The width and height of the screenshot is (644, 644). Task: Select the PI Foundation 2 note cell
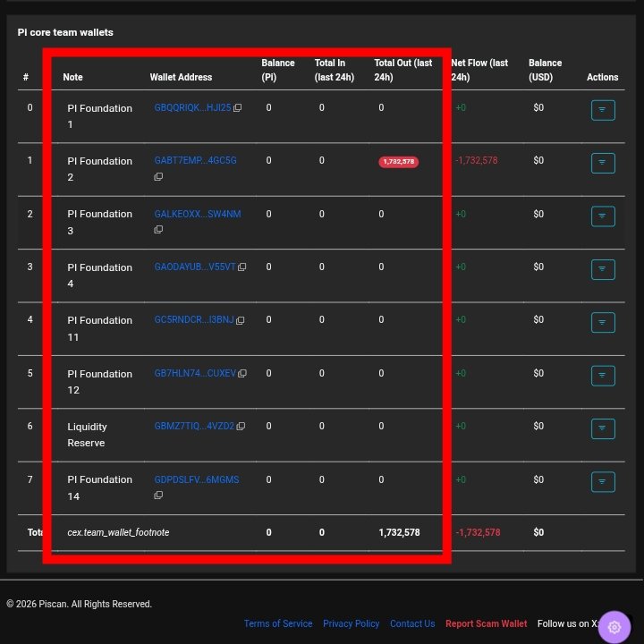[x=100, y=169]
